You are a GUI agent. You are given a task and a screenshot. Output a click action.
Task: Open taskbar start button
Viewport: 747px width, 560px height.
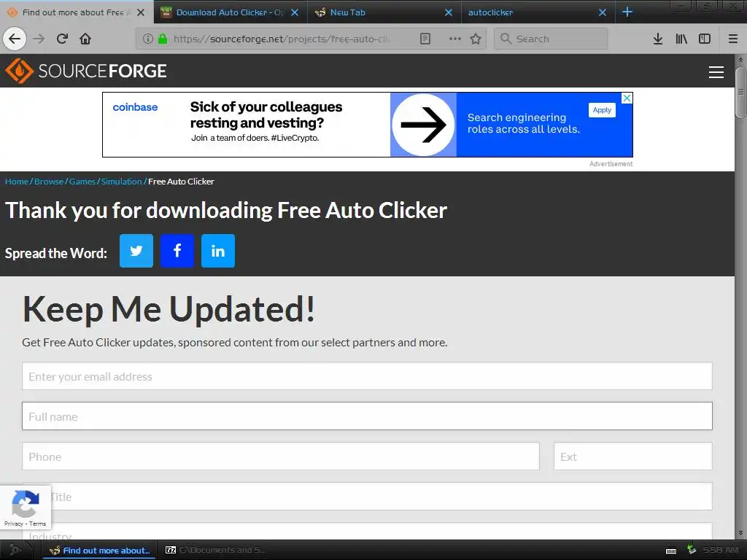[15, 550]
